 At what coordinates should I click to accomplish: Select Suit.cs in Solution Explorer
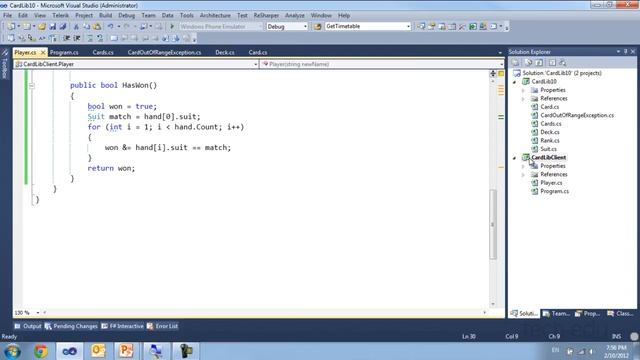pyautogui.click(x=548, y=149)
